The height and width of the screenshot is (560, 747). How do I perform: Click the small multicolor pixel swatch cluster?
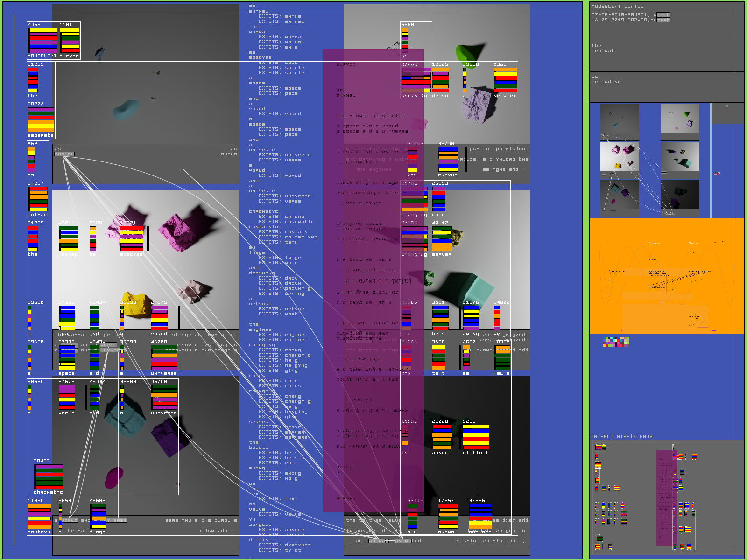click(x=616, y=342)
